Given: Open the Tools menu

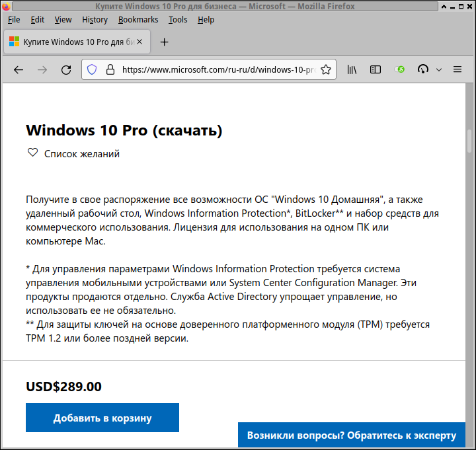Looking at the screenshot, I should coord(178,20).
